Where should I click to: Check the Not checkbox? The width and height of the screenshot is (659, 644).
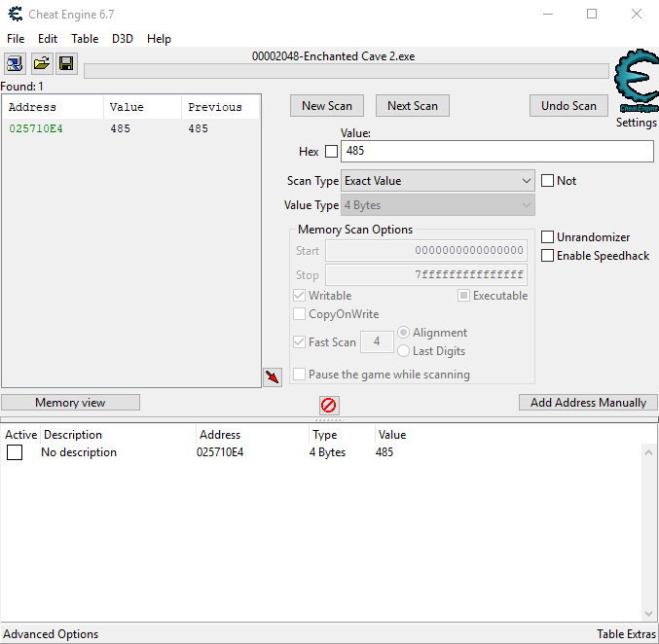tap(548, 181)
